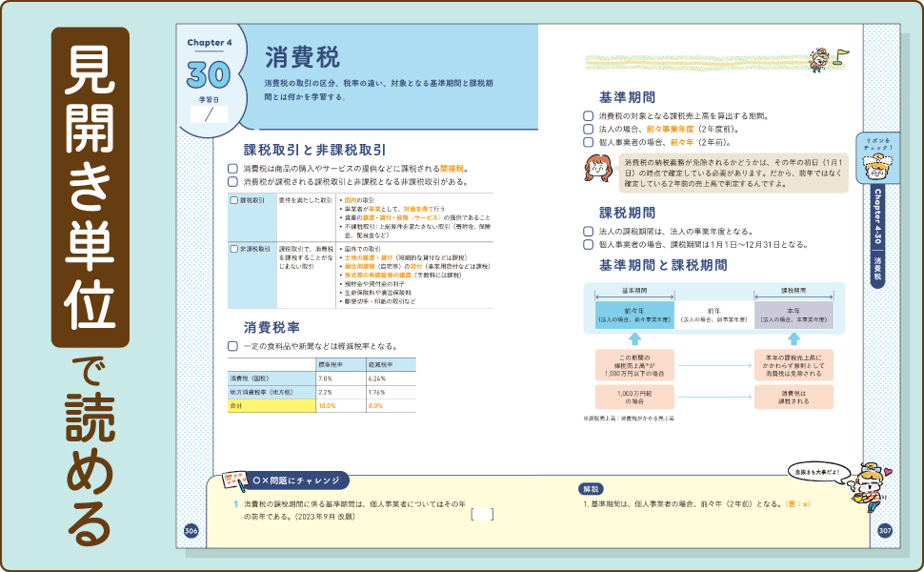Click the page number 307 circle
The width and height of the screenshot is (924, 572).
click(885, 531)
